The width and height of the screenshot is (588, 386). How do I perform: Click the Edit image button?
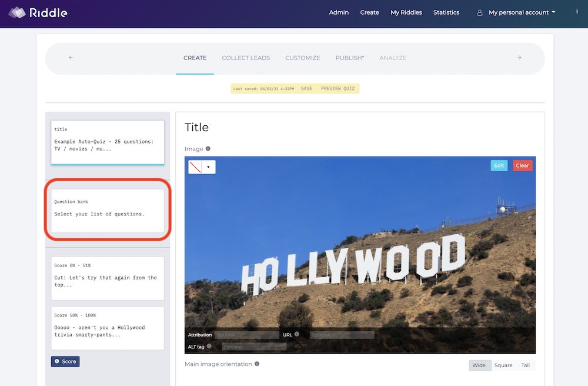click(499, 165)
